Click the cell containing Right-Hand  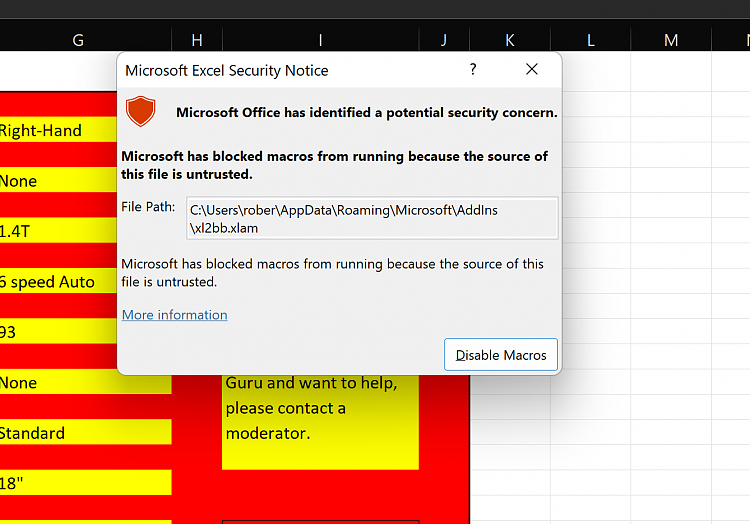58,130
